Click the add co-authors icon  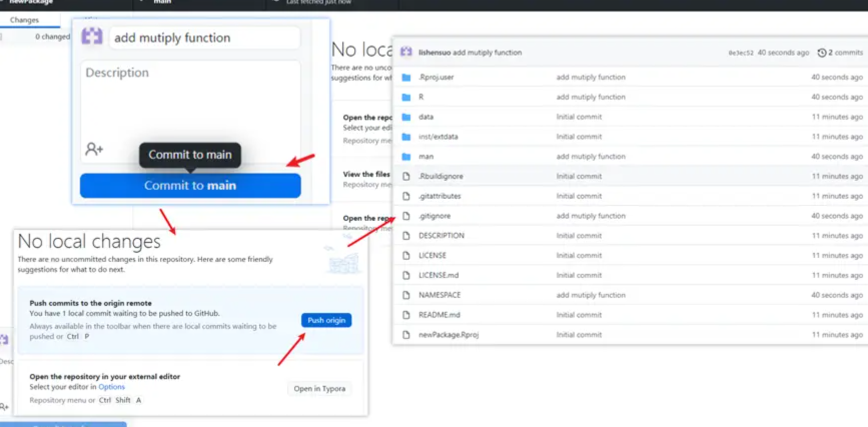coord(94,149)
